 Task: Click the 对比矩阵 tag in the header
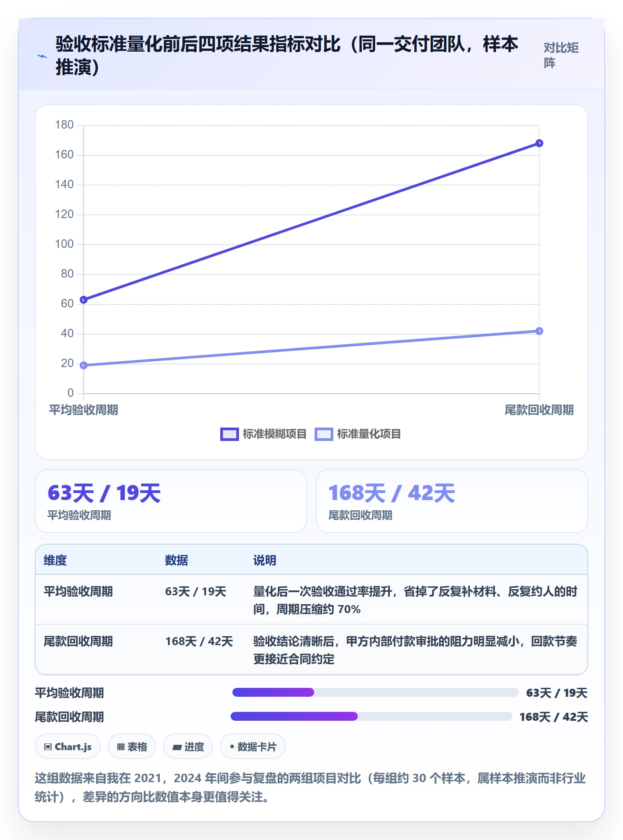pyautogui.click(x=561, y=55)
